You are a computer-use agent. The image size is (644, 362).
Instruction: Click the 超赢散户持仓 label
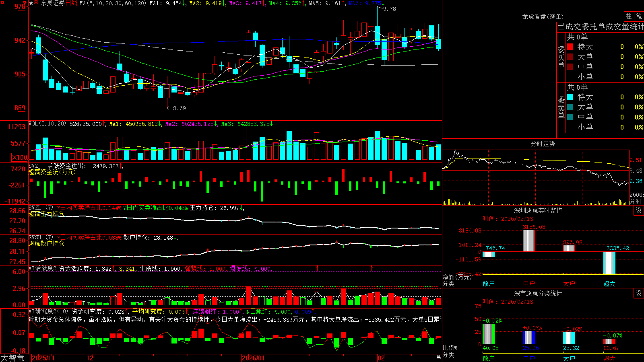[x=46, y=243]
